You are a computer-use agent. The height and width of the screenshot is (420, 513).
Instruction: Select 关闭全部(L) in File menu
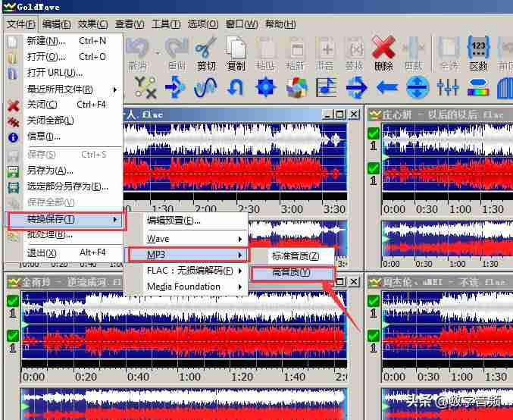point(65,121)
